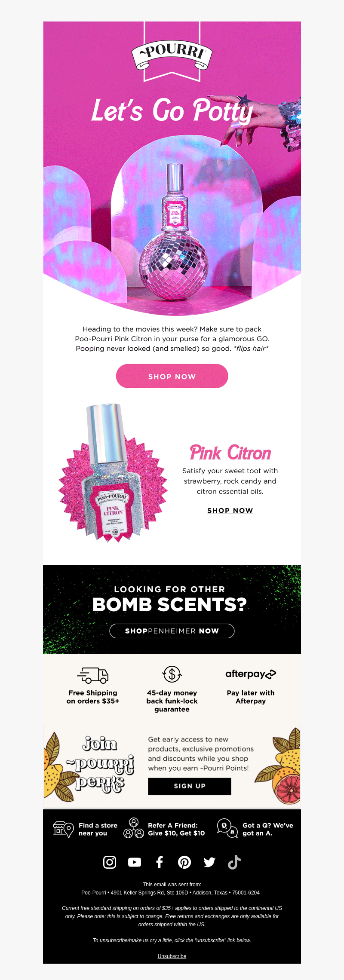344x980 pixels.
Task: Click the refer-a-friend people icon
Action: (134, 828)
